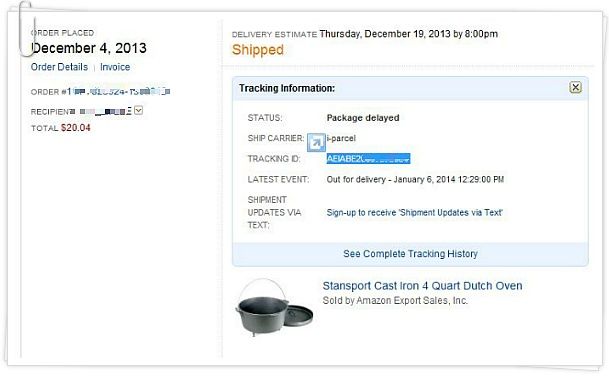Image resolution: width=609 pixels, height=376 pixels.
Task: Click the Dutch oven product thumbnail
Action: point(274,307)
